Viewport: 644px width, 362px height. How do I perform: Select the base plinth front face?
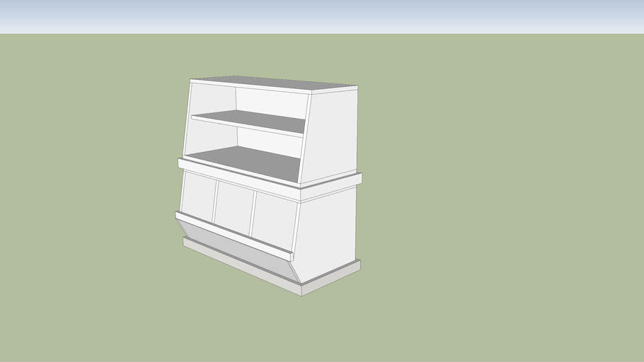[241, 266]
